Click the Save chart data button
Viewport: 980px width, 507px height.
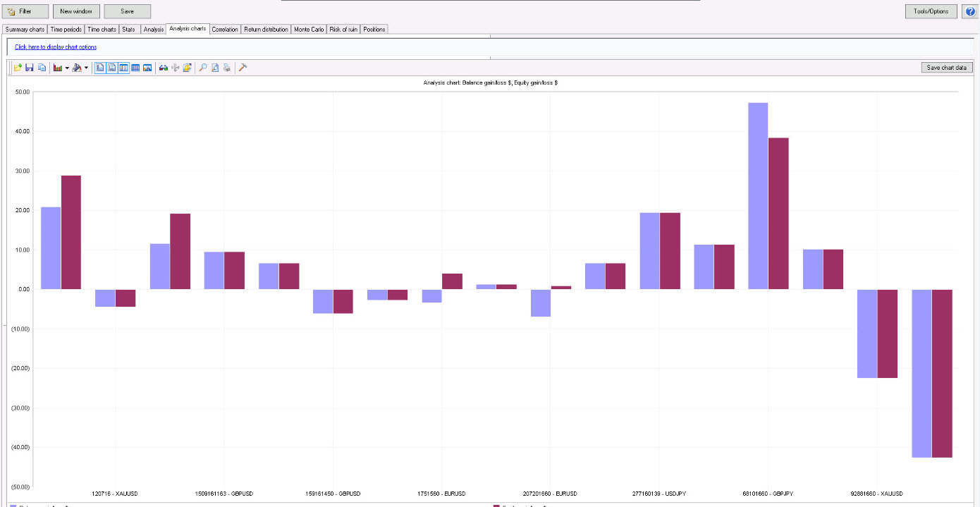point(947,68)
